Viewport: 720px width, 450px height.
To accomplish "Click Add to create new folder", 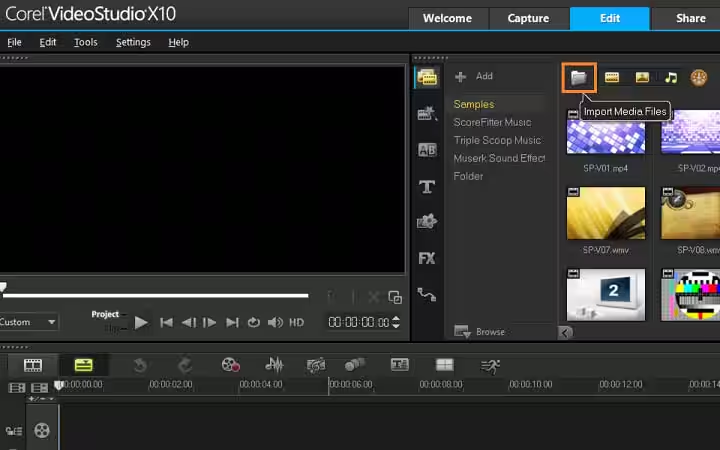I will point(474,76).
